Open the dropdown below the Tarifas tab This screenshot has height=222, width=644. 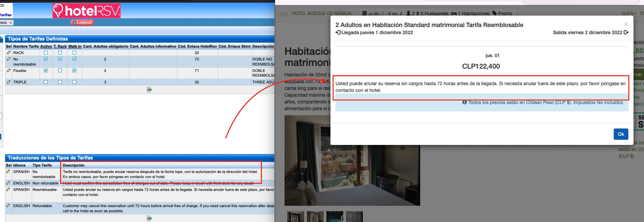[6, 23]
